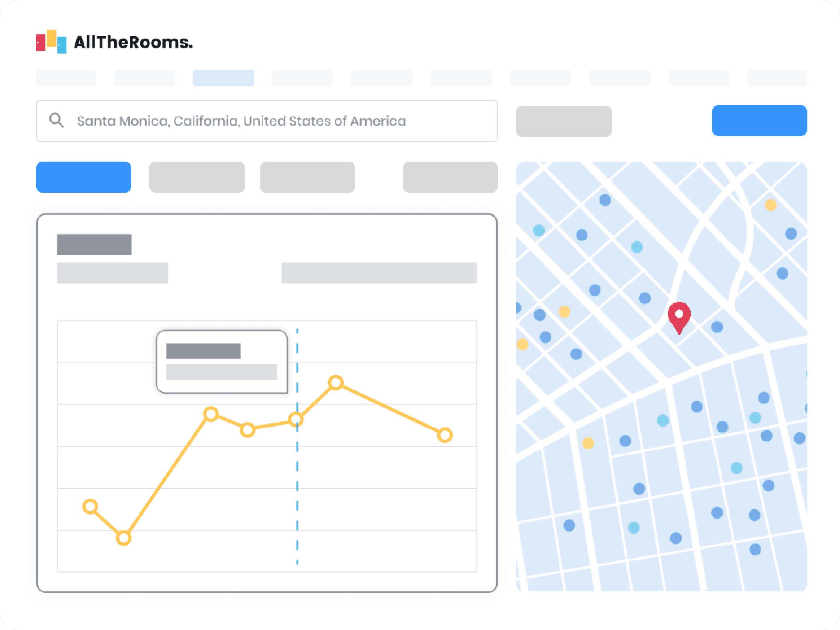
Task: Click the AllTheRooms colored doors logo icon
Action: 51,41
